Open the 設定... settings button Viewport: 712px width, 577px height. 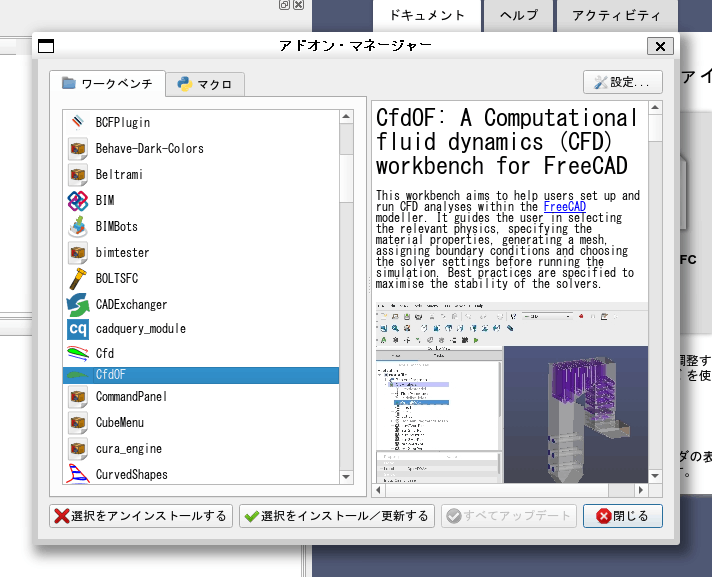pyautogui.click(x=623, y=82)
